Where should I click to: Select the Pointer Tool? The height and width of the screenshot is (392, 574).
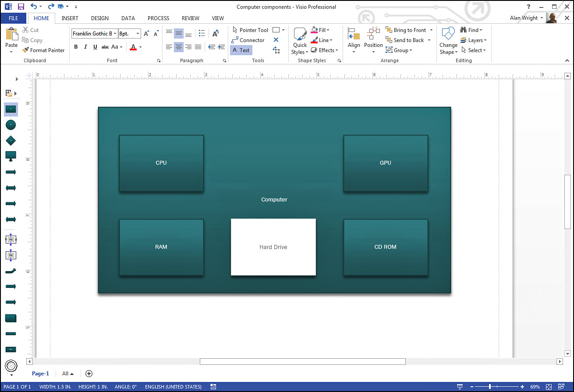click(x=250, y=30)
